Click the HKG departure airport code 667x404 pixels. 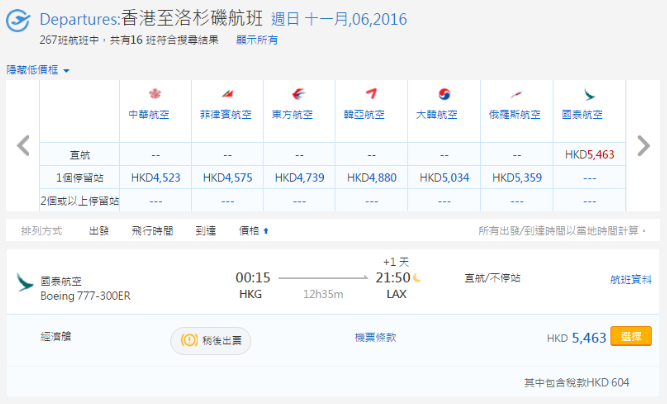251,294
